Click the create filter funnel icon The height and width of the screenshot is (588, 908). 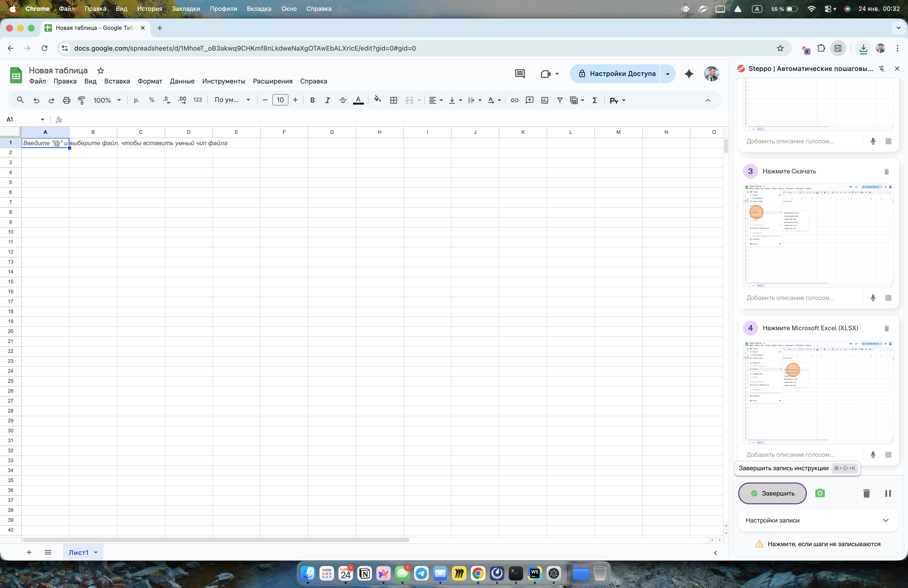(560, 100)
